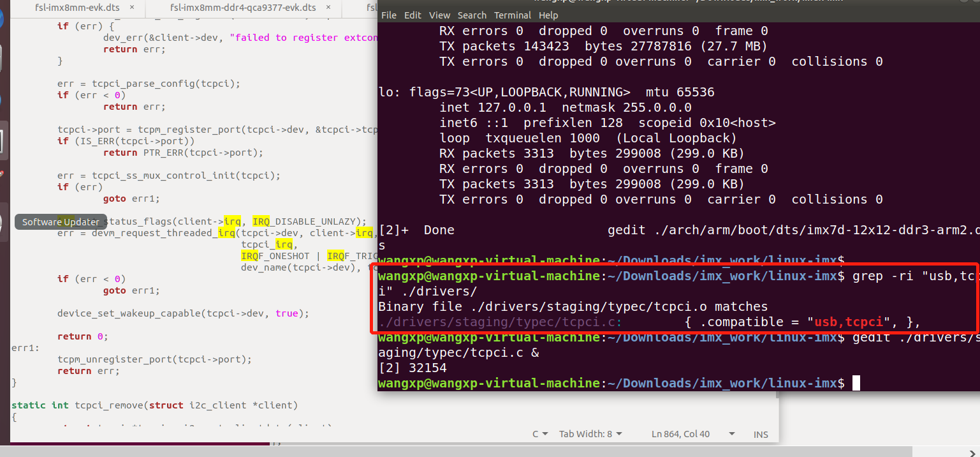Switch to the fsl-imx8mm-ddr4-qca9377-evk.dts tab
The width and height of the screenshot is (980, 457).
click(x=244, y=8)
